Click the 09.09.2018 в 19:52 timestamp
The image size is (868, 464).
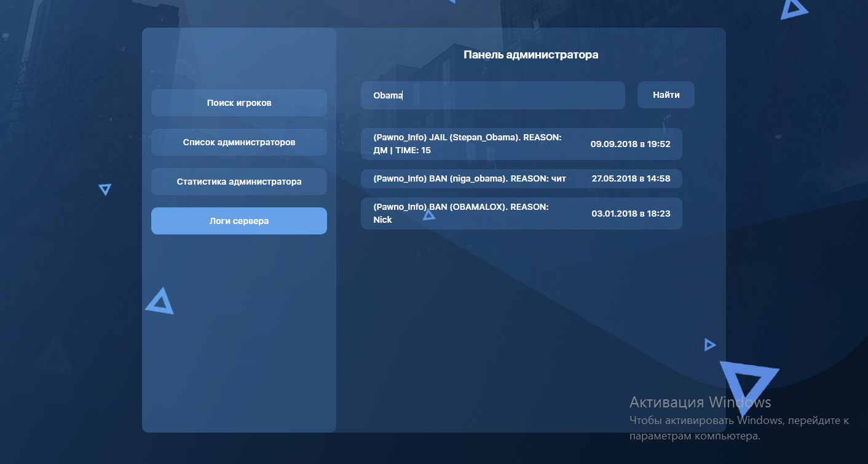tap(630, 144)
